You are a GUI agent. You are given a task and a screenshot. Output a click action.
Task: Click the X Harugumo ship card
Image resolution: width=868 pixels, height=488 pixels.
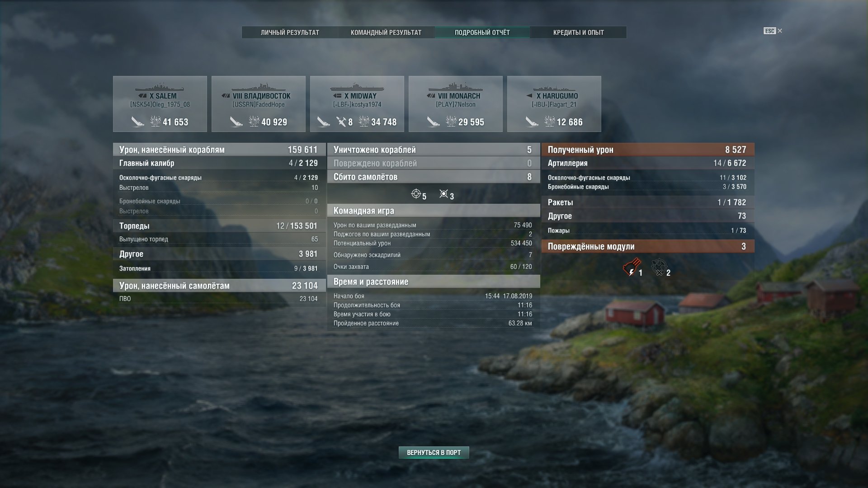(554, 104)
